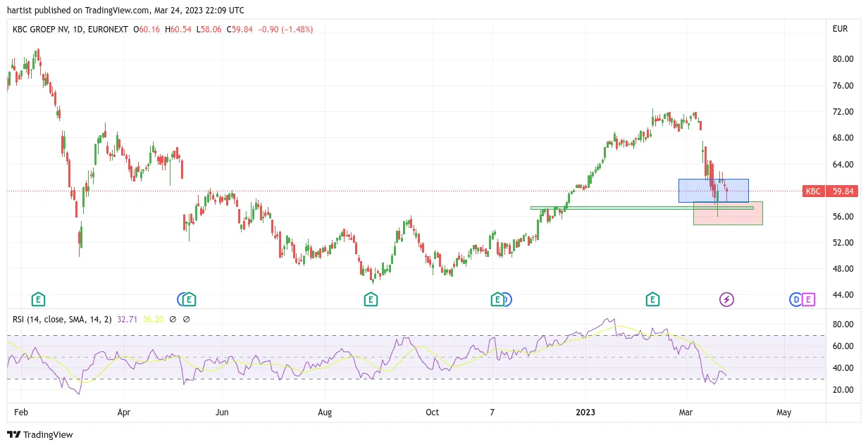Click the red KBC price label tag
868x447 pixels.
coord(814,191)
